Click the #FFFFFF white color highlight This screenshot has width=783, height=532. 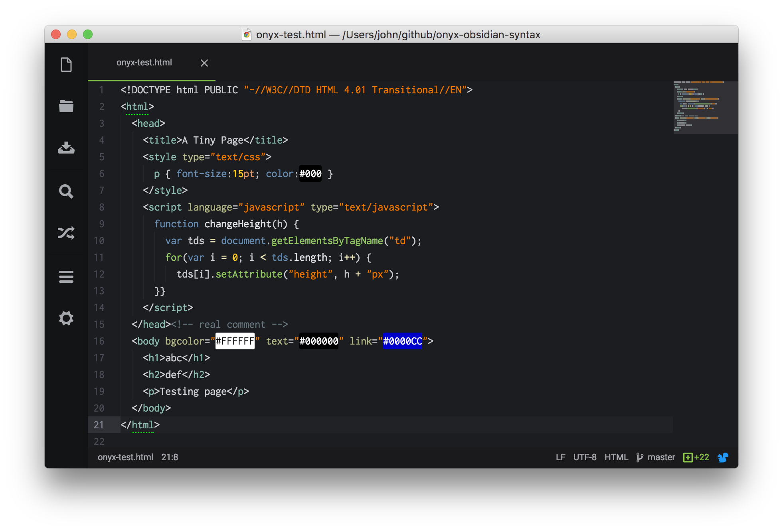click(x=235, y=341)
